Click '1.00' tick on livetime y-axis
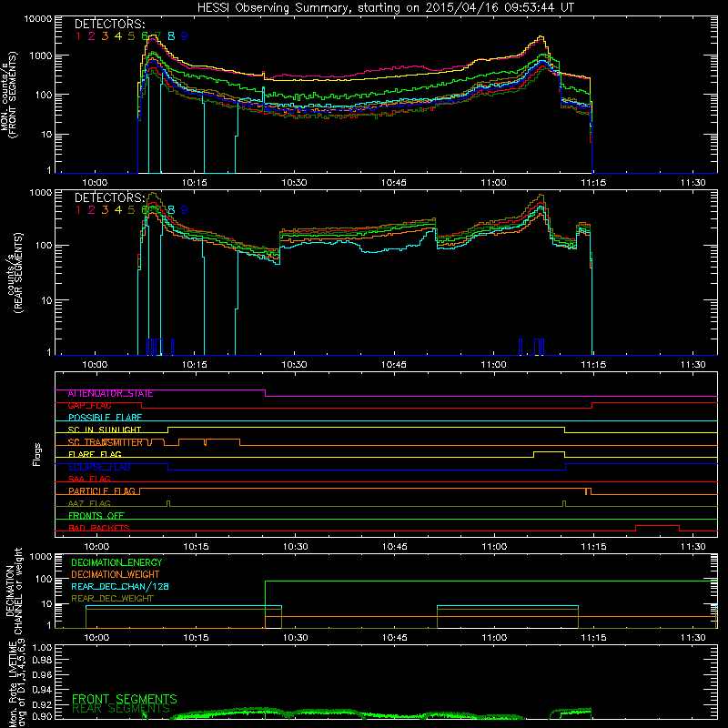 pos(42,648)
